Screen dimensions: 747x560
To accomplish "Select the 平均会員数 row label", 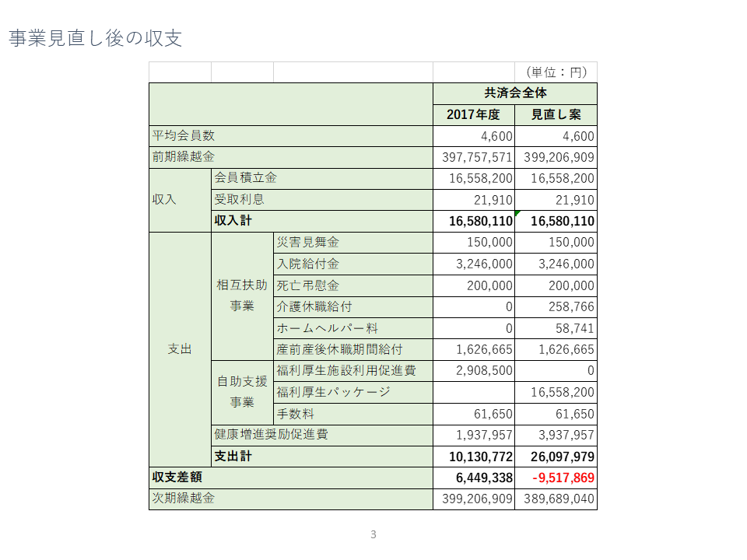I will click(x=183, y=136).
